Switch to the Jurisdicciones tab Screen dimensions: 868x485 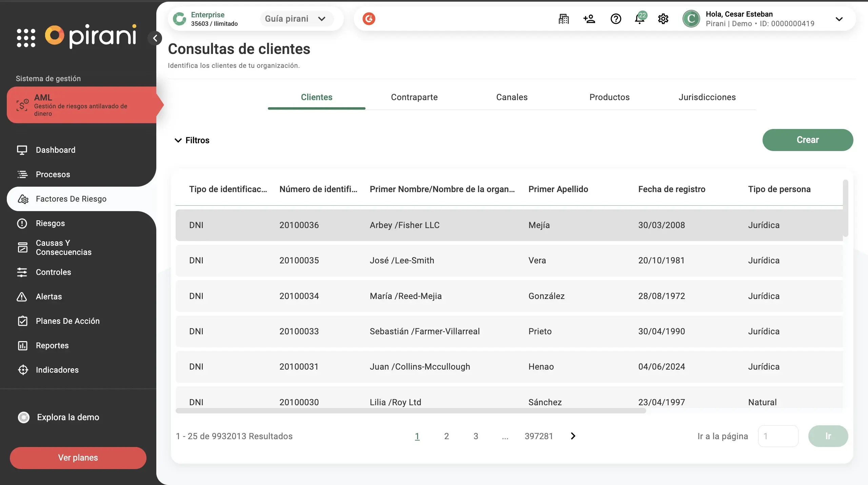click(707, 97)
